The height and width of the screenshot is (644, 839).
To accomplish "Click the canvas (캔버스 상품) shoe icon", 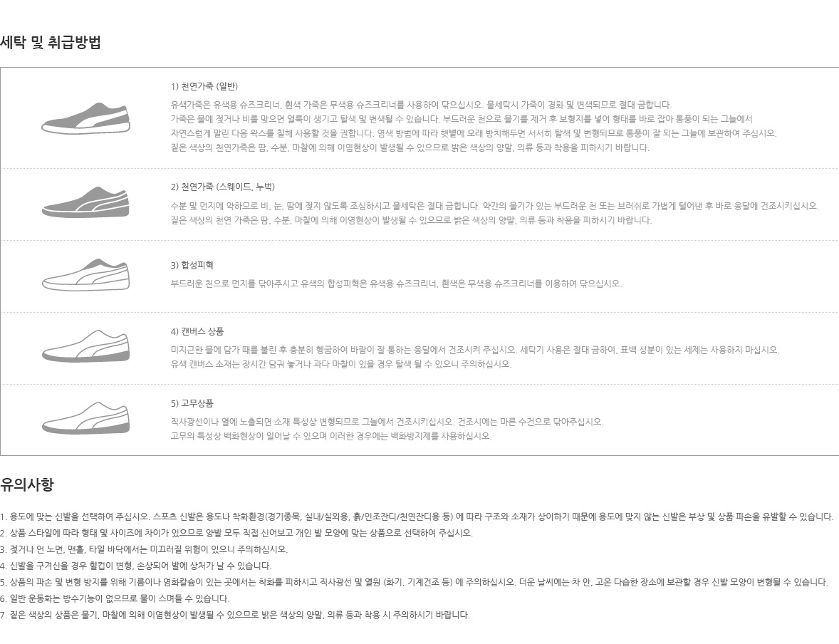I will coord(85,347).
